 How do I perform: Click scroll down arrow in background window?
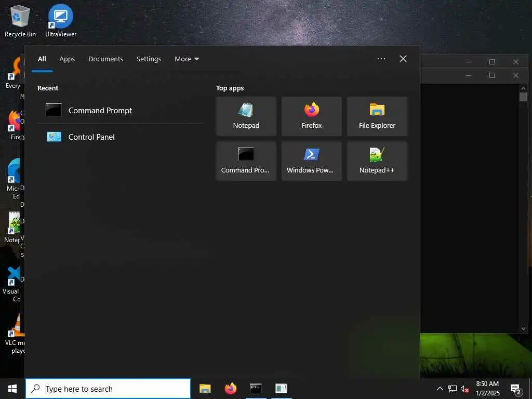523,328
